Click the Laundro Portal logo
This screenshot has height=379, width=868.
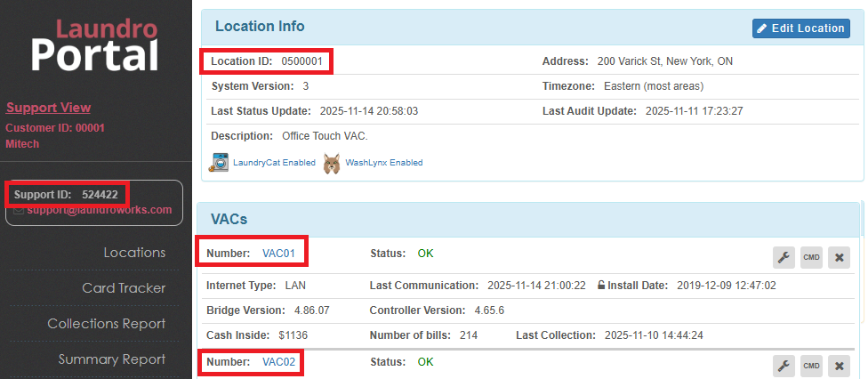point(95,44)
